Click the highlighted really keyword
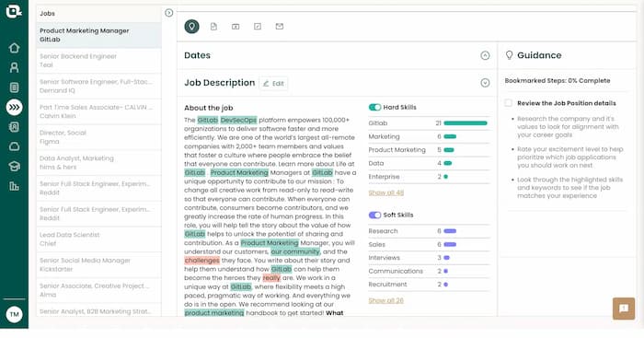644x338 pixels. 271,278
